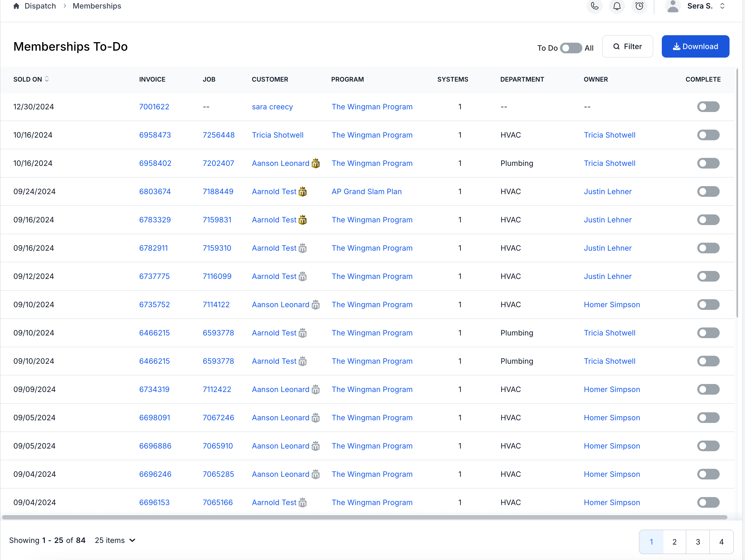Toggle complete for invoice 6735752
The height and width of the screenshot is (560, 745).
[708, 305]
